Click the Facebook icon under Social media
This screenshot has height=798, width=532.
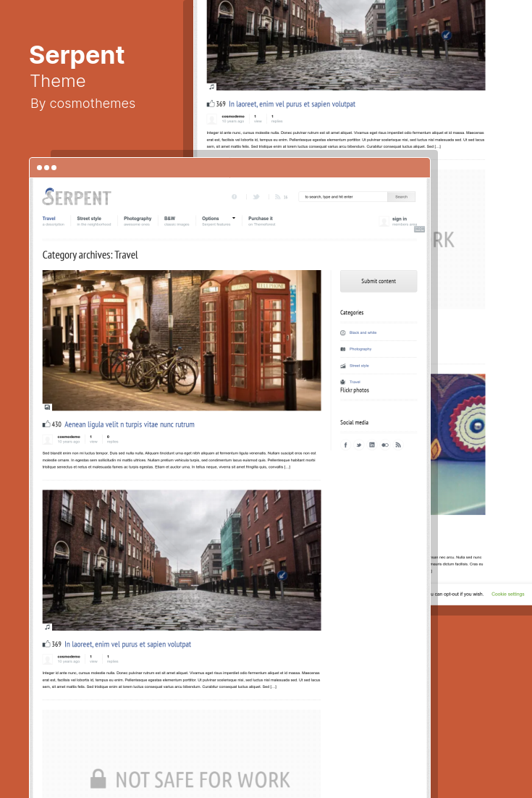tap(345, 445)
